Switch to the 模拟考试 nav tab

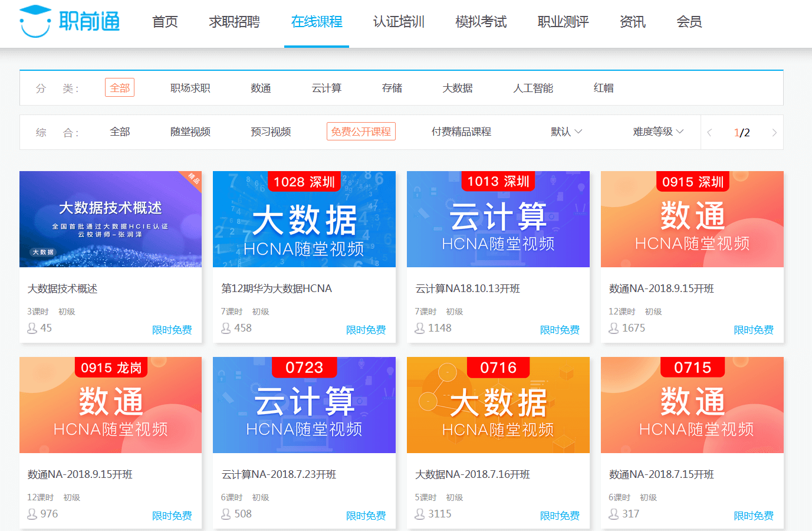481,22
